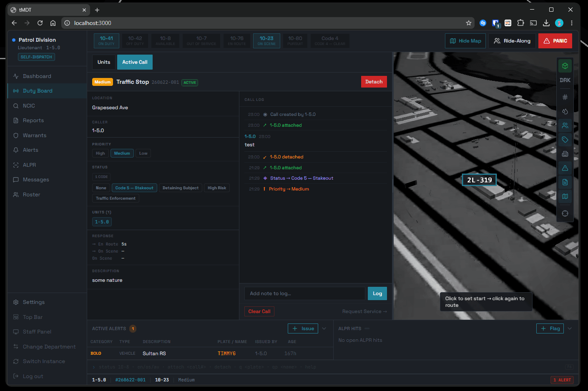Select High Risk status
The width and height of the screenshot is (588, 391).
click(217, 188)
